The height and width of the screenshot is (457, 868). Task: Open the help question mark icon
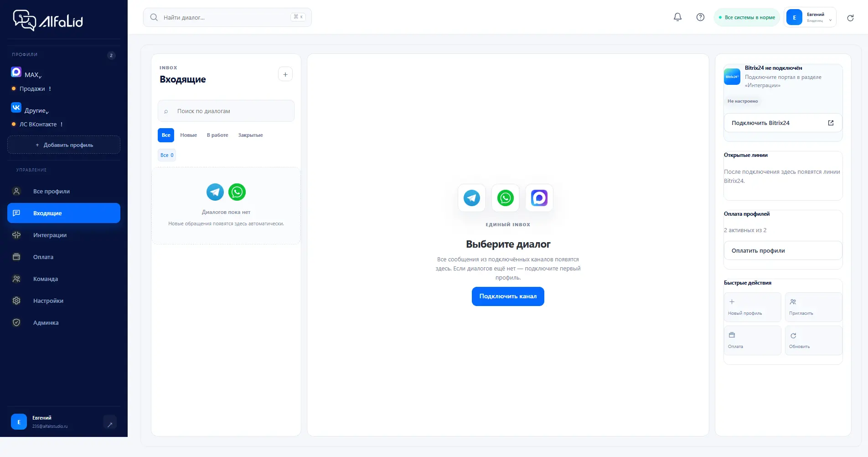pos(700,17)
